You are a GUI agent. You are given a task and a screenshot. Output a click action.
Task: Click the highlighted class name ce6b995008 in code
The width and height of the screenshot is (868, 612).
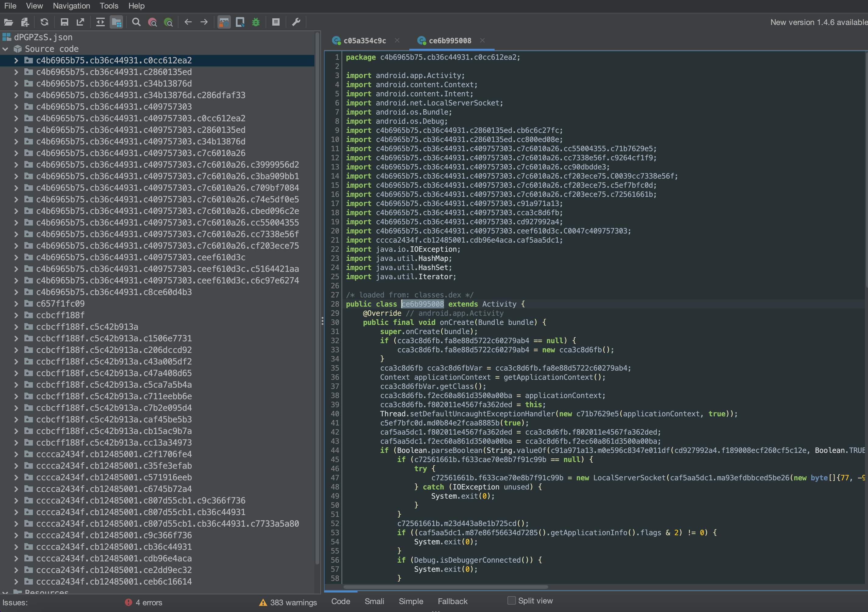click(422, 304)
